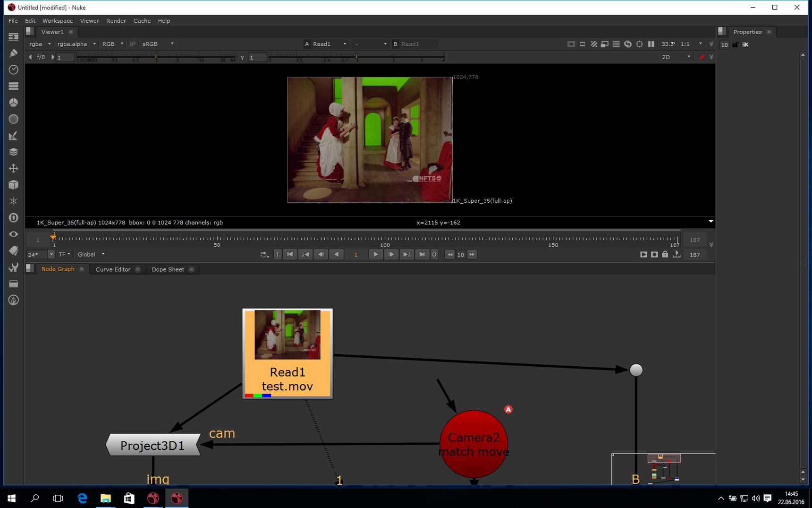Pause the viewer updates
The image size is (812, 508).
(x=651, y=44)
